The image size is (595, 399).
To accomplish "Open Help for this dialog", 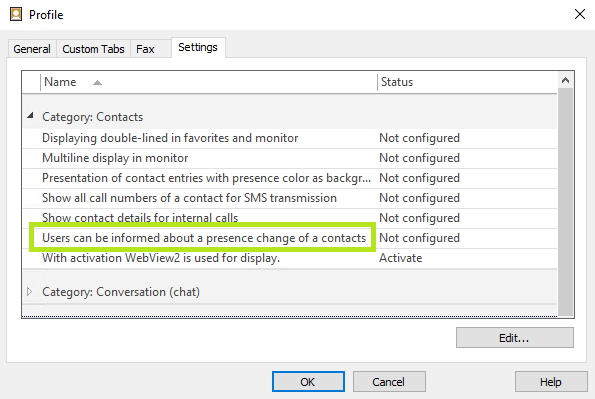I will tap(551, 382).
